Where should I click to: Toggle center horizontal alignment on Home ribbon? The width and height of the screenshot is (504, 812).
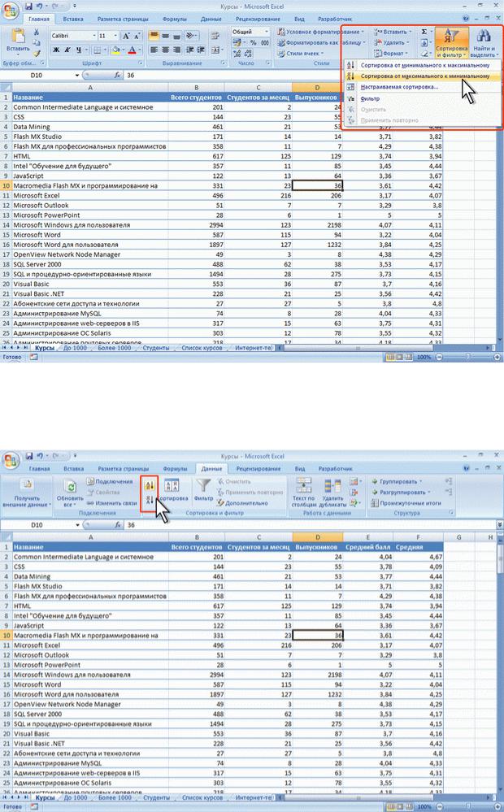point(165,50)
